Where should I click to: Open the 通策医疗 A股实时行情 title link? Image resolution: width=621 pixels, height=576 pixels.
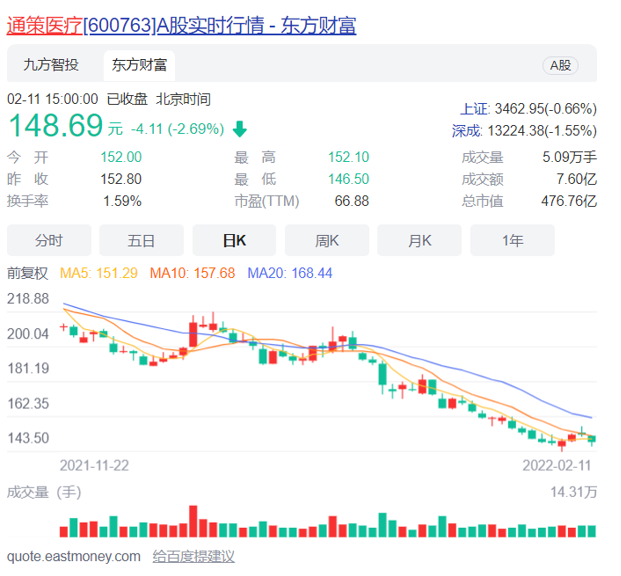pos(181,25)
